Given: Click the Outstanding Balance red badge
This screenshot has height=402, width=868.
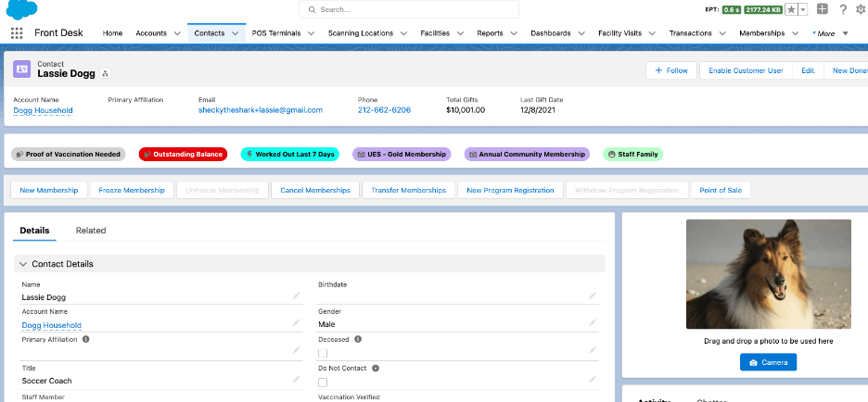Looking at the screenshot, I should [x=184, y=155].
